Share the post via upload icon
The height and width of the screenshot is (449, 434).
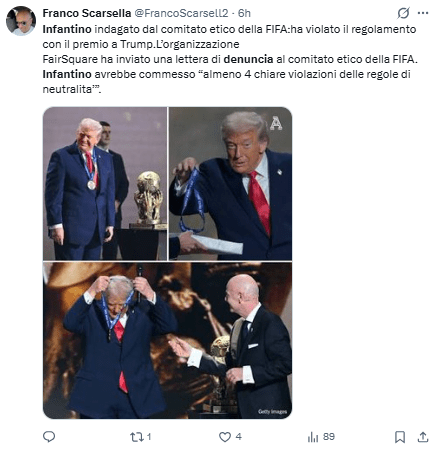coord(423,437)
